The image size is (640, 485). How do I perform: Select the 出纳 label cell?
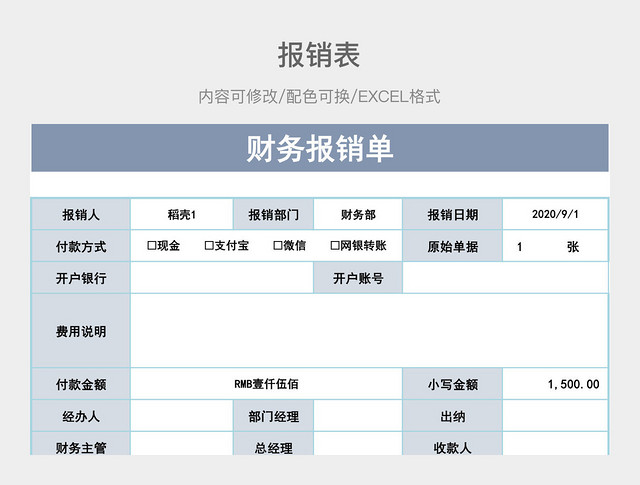(x=453, y=416)
